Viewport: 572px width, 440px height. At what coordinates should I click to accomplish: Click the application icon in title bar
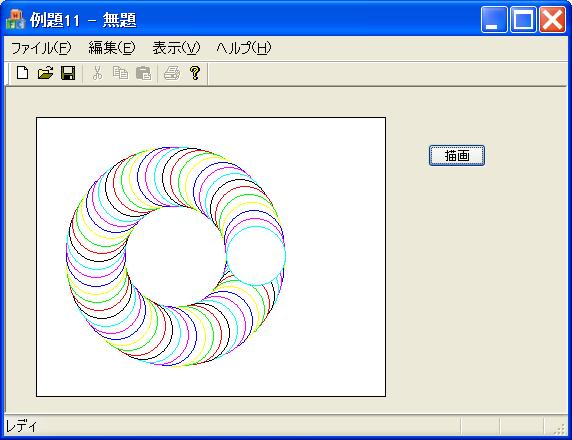15,19
